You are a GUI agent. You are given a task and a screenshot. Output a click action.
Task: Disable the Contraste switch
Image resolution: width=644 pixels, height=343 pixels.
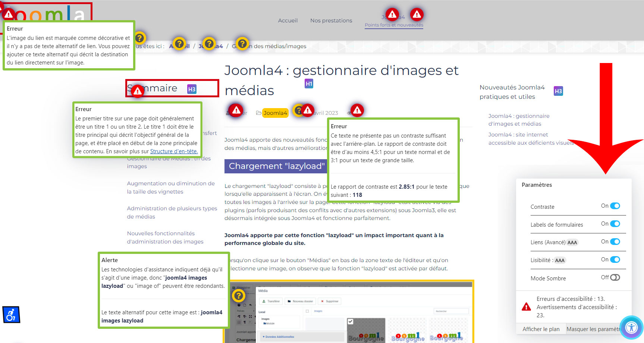(615, 206)
